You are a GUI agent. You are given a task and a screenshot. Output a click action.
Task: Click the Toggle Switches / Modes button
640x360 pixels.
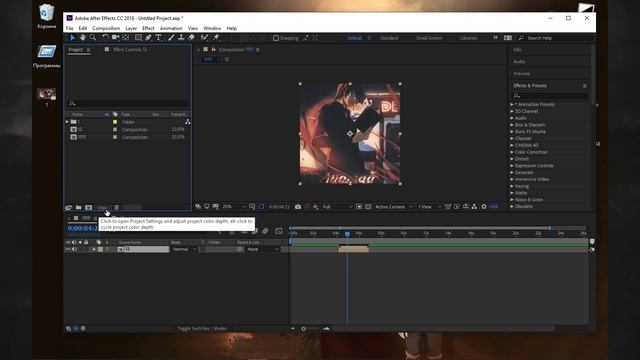(202, 329)
